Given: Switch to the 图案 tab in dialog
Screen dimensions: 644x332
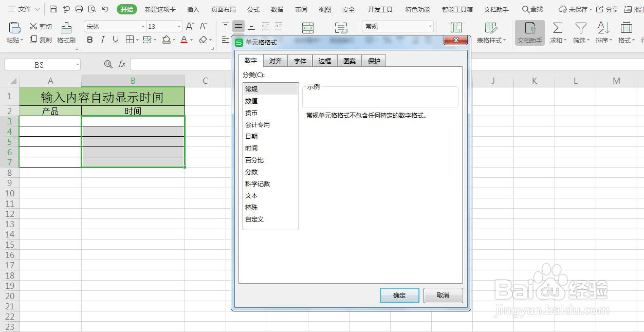Looking at the screenshot, I should 349,61.
